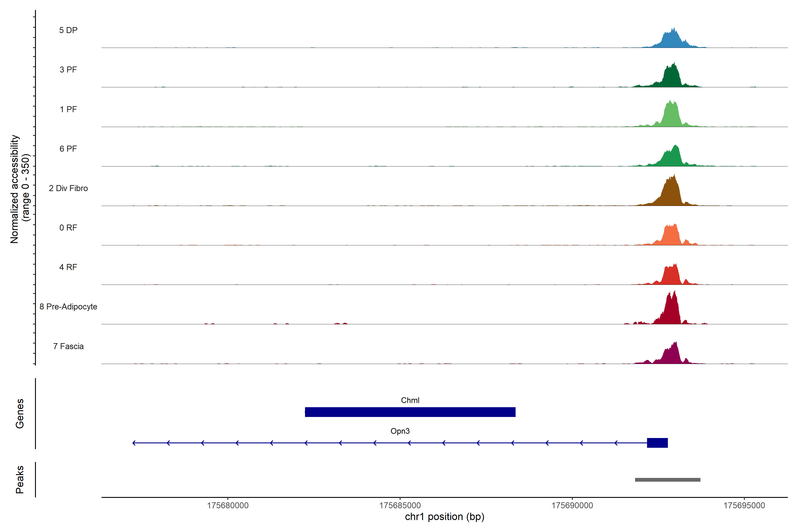
Task: Select the 4 RF track label
Action: click(68, 267)
